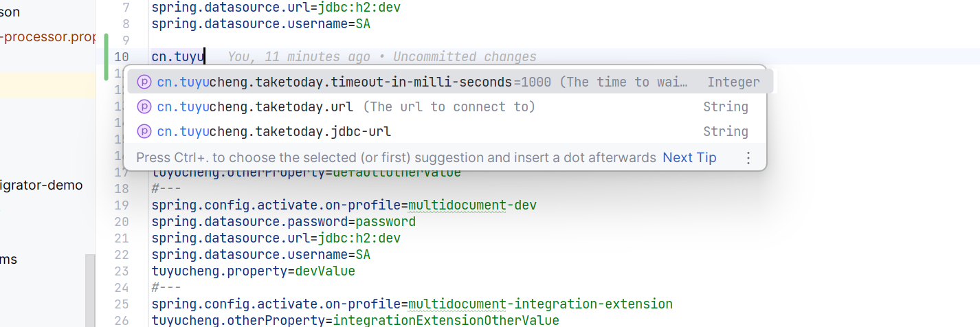Click the Integer type label in popup

[733, 82]
